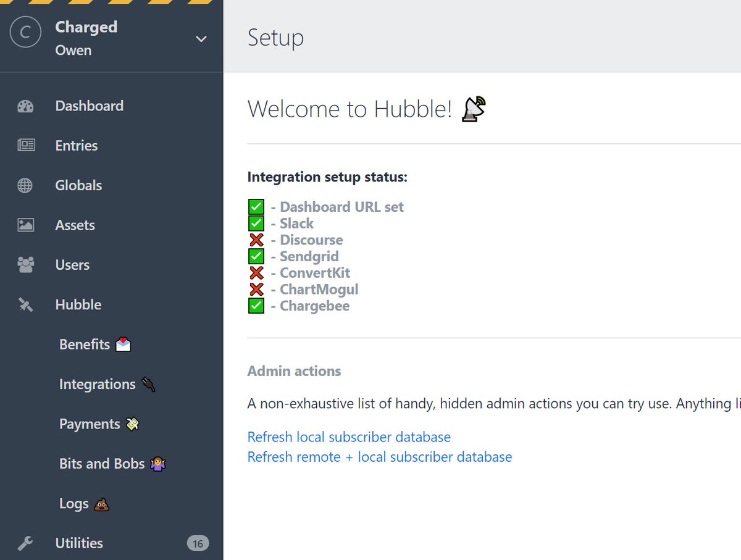Click the green check next to Sendgrid
The image size is (741, 560).
(x=256, y=256)
